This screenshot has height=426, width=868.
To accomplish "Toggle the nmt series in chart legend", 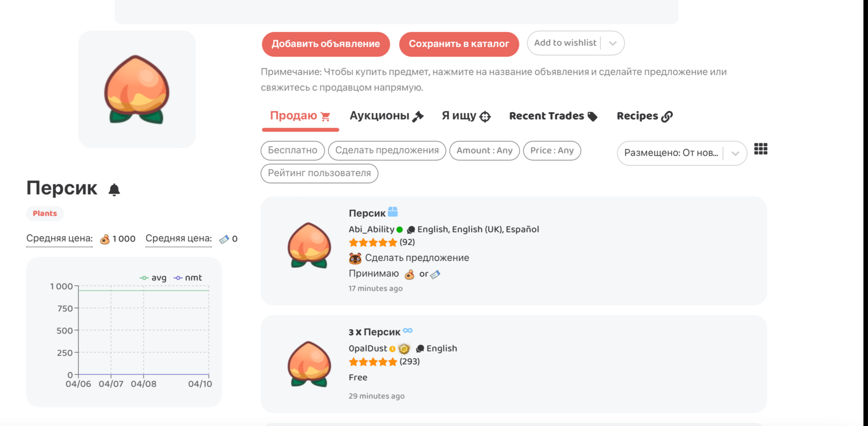I will [188, 278].
